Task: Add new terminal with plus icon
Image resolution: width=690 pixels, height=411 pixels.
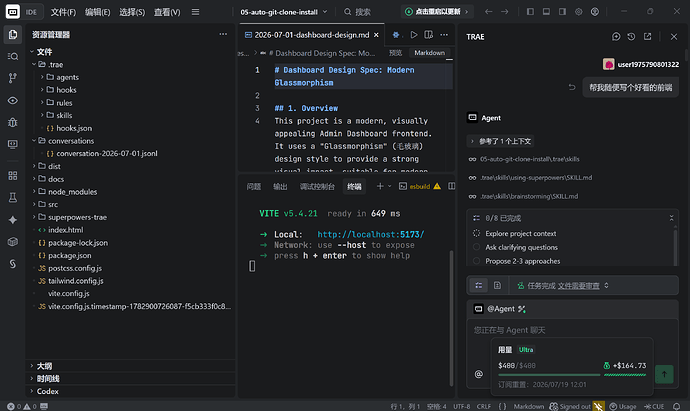Action: click(x=380, y=186)
